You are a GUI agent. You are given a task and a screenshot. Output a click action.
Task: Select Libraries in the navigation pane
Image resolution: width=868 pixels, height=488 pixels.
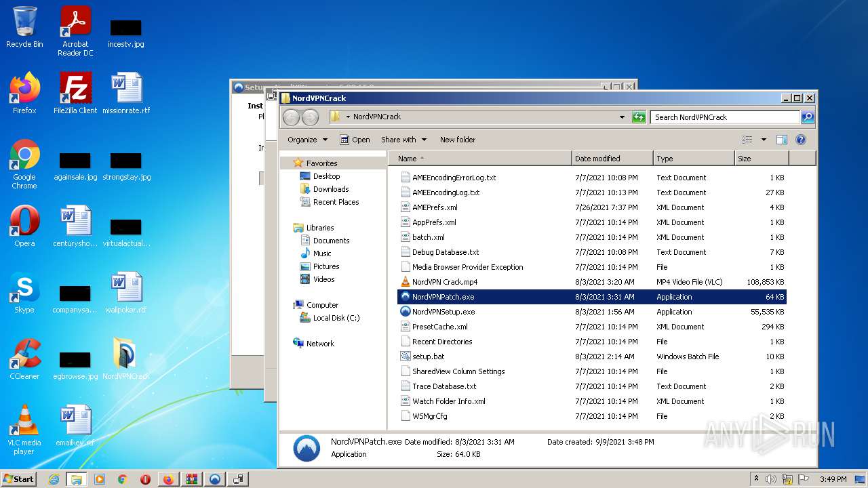click(x=320, y=228)
